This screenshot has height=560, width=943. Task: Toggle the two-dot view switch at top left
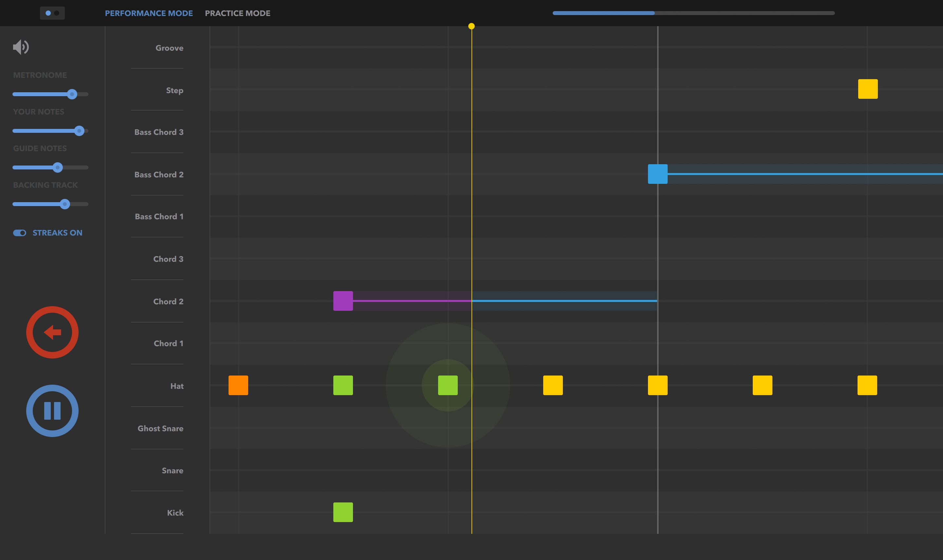click(52, 13)
